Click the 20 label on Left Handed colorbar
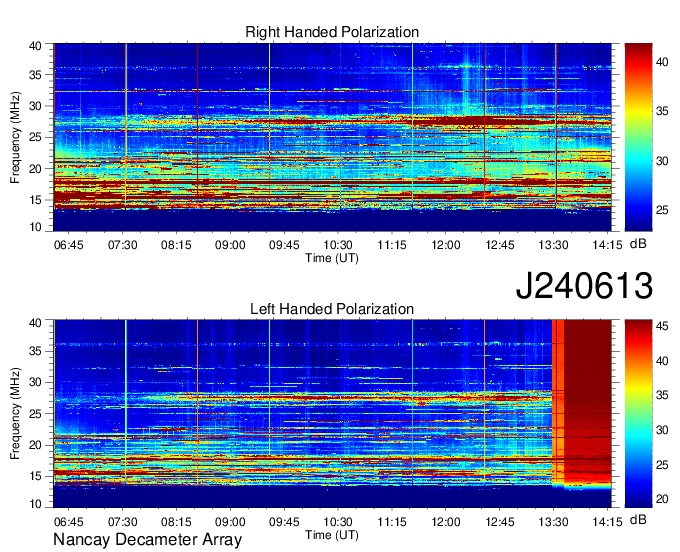Viewport: 680px width, 552px height. click(x=662, y=499)
